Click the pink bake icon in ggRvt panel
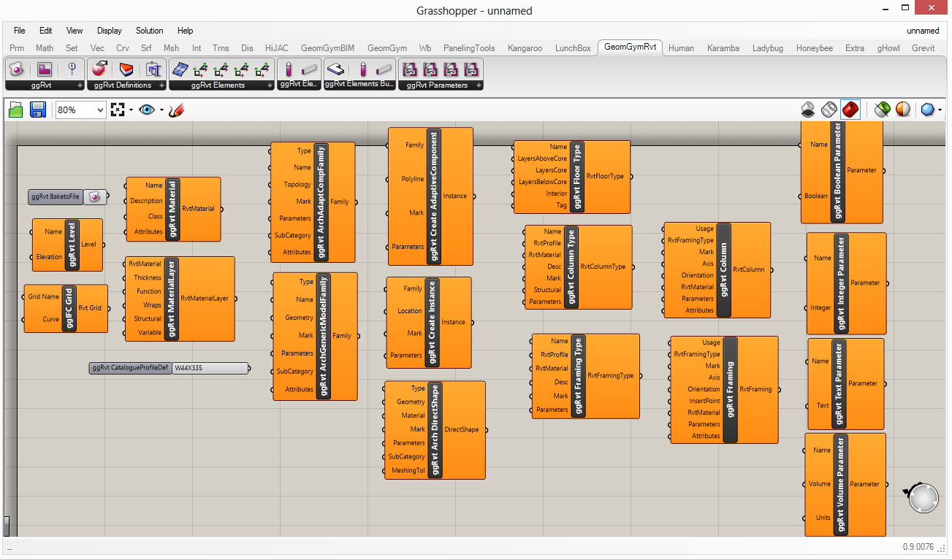The width and height of the screenshot is (952, 560). [18, 69]
